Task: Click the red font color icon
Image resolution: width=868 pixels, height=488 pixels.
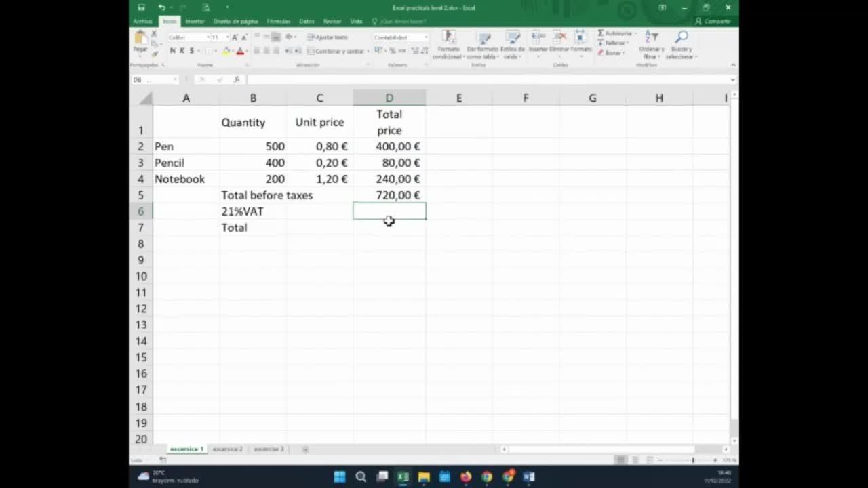Action: (x=239, y=51)
